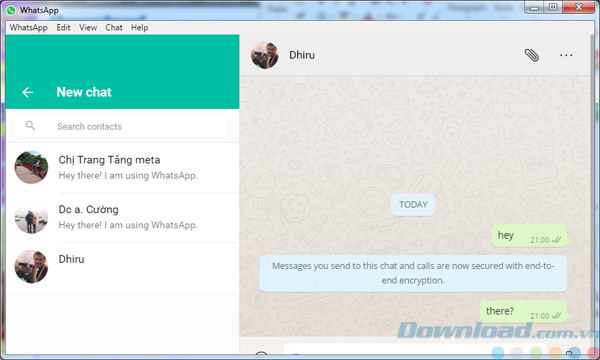This screenshot has width=600, height=360.
Task: Click the 'hey' message bubble
Action: 531,236
